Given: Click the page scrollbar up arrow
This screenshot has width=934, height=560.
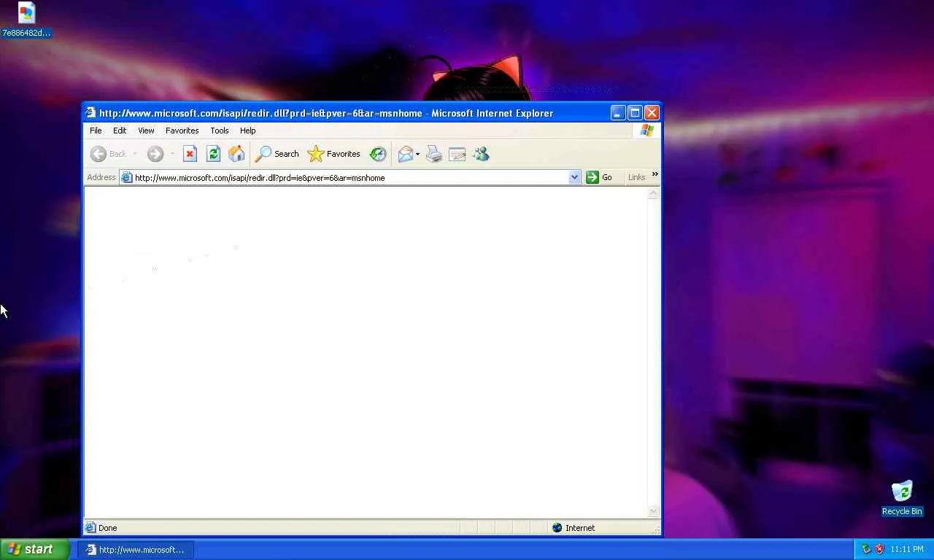Looking at the screenshot, I should click(x=654, y=194).
